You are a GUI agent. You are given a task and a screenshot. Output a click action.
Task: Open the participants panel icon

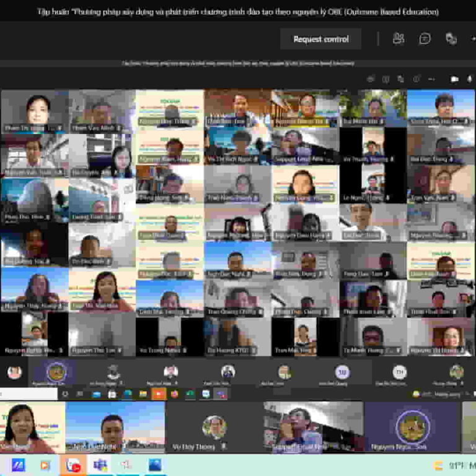click(399, 39)
